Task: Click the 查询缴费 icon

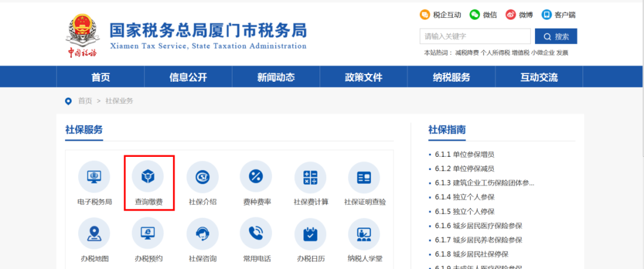Action: (148, 177)
